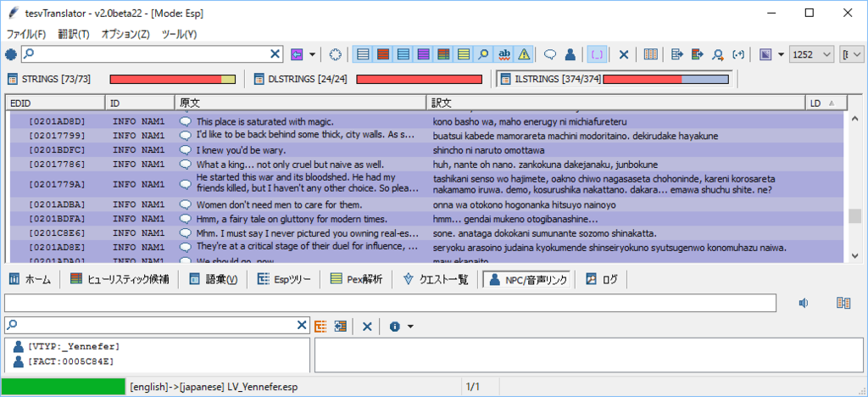Click the purple left-arrow icon in the toolbar
Viewport: 868px width, 397px height.
298,53
